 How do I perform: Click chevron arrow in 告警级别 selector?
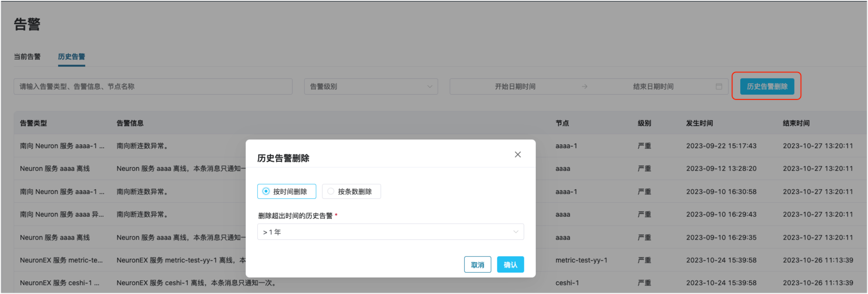coord(429,87)
